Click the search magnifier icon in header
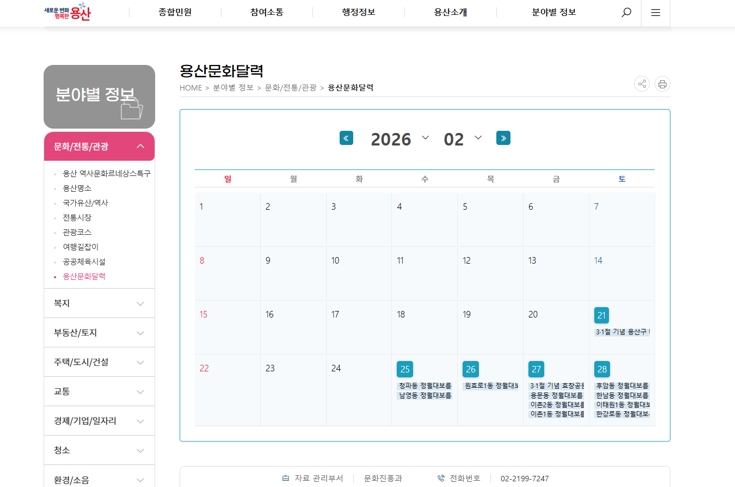Screen dimensions: 735x487 tap(626, 13)
